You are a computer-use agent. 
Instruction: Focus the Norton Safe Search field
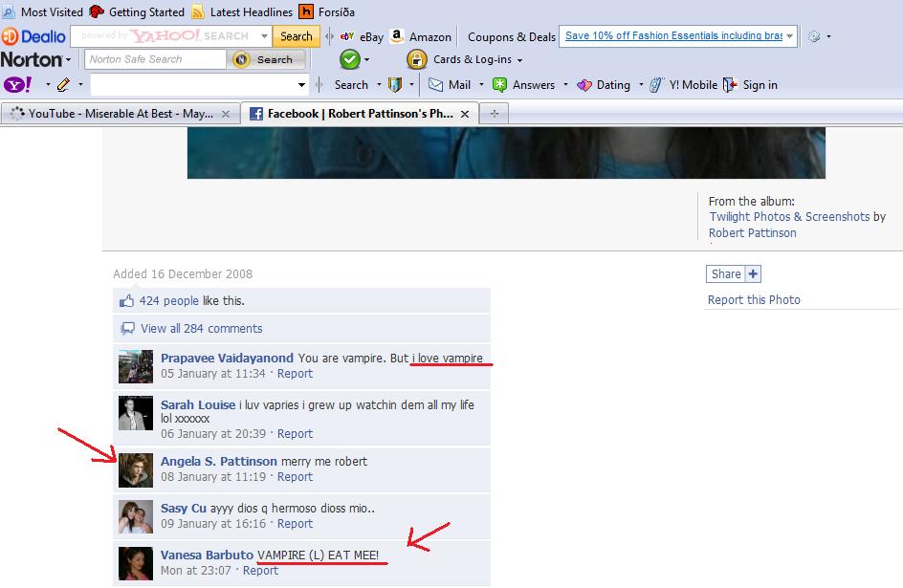[x=155, y=59]
